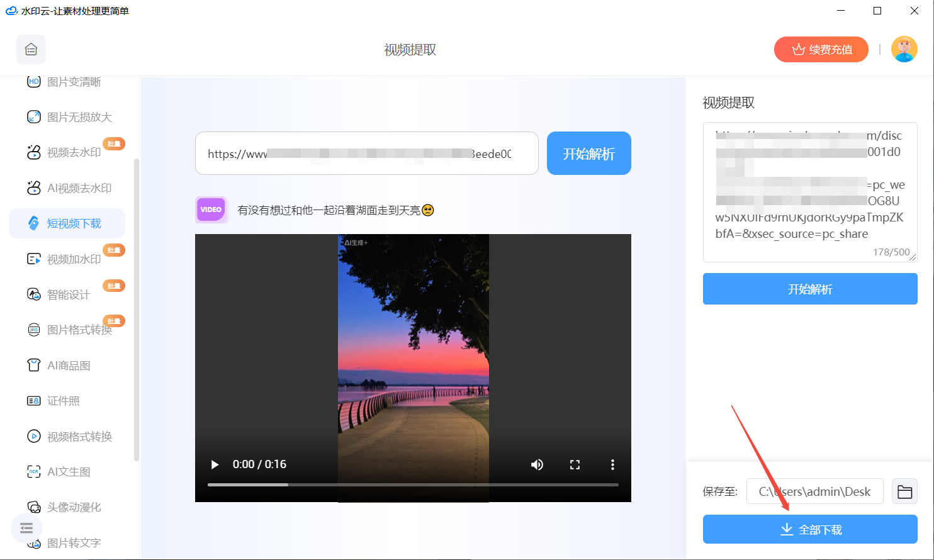Viewport: 934px width, 560px height.
Task: Click the 视频去水印 icon
Action: pyautogui.click(x=34, y=152)
